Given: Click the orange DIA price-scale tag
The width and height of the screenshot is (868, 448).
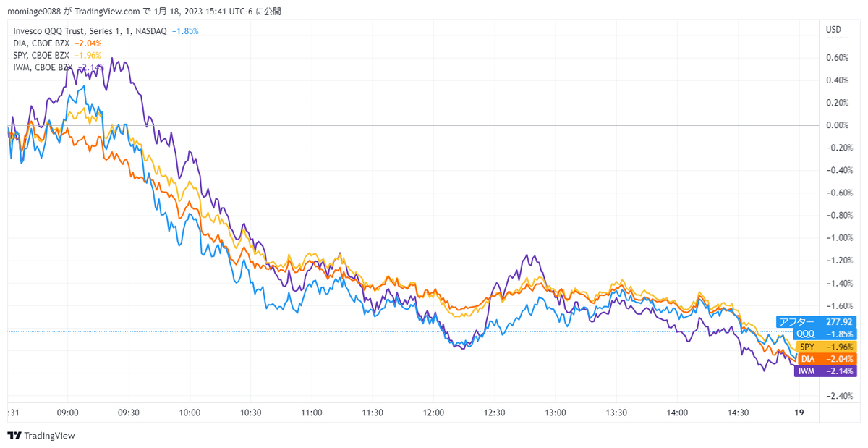Looking at the screenshot, I should pos(827,359).
